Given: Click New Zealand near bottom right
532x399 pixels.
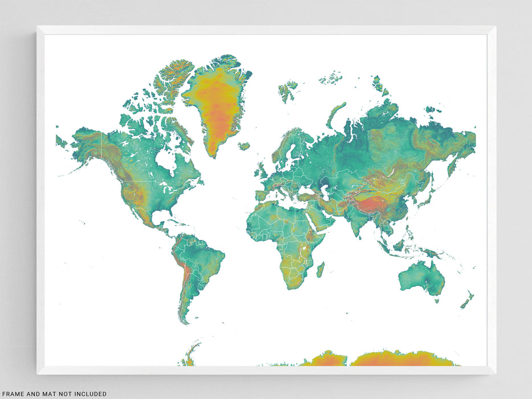Looking at the screenshot, I should tap(468, 300).
